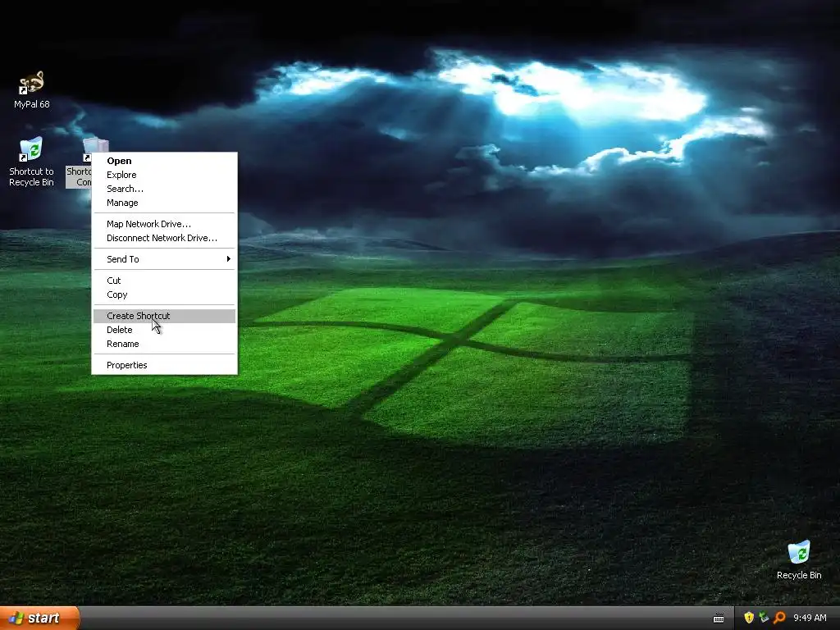
Task: Choose Manage in the context menu
Action: 164,203
